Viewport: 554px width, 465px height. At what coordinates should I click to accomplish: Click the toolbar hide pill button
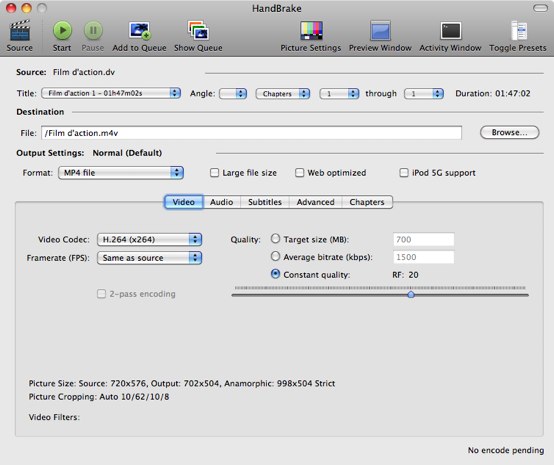click(540, 8)
